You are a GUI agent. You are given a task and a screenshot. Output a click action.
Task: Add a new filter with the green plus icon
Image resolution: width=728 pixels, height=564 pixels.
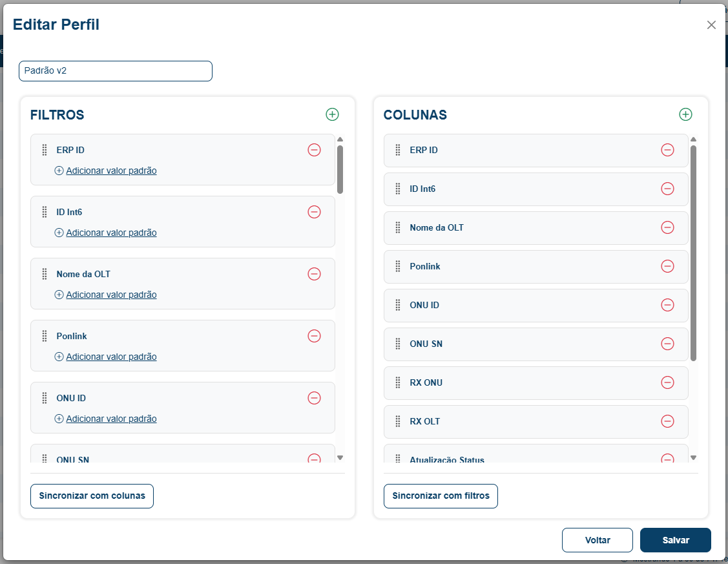point(332,114)
